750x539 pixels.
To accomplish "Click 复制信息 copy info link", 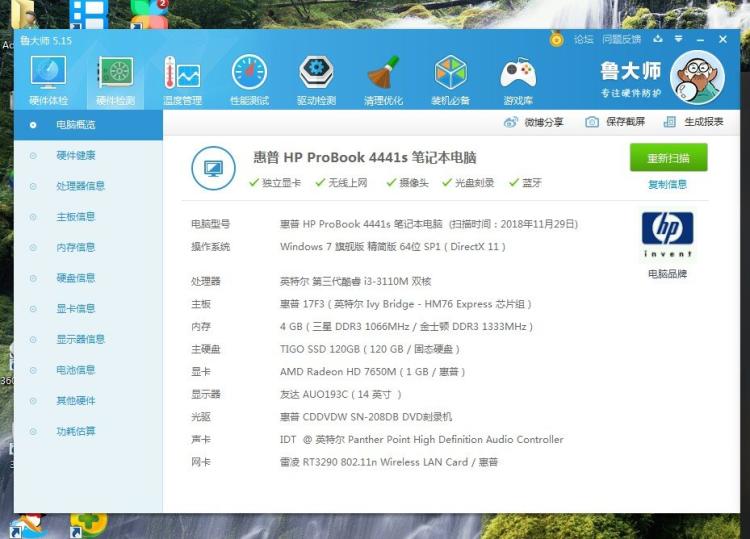I will (x=667, y=185).
